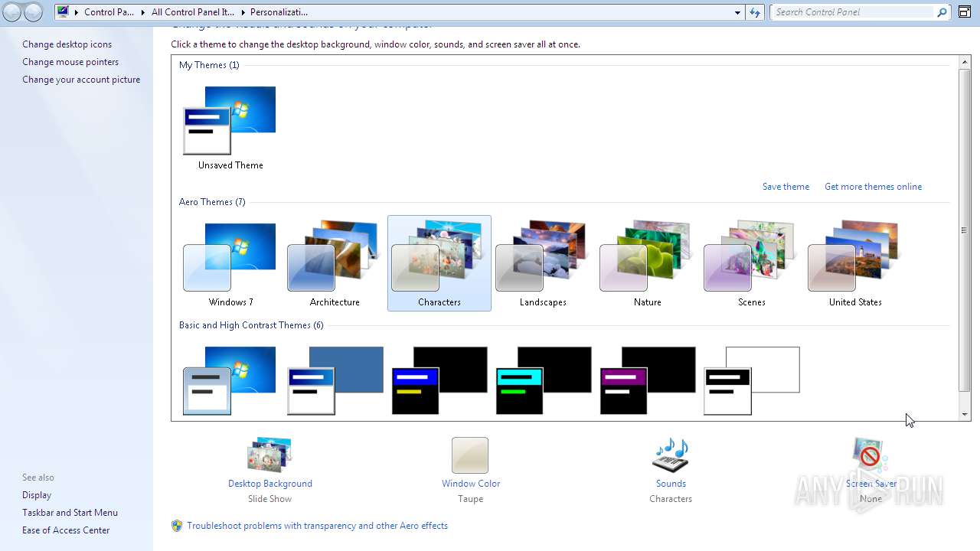Click the Personalization breadcrumb segment
This screenshot has width=980, height=551.
point(279,12)
